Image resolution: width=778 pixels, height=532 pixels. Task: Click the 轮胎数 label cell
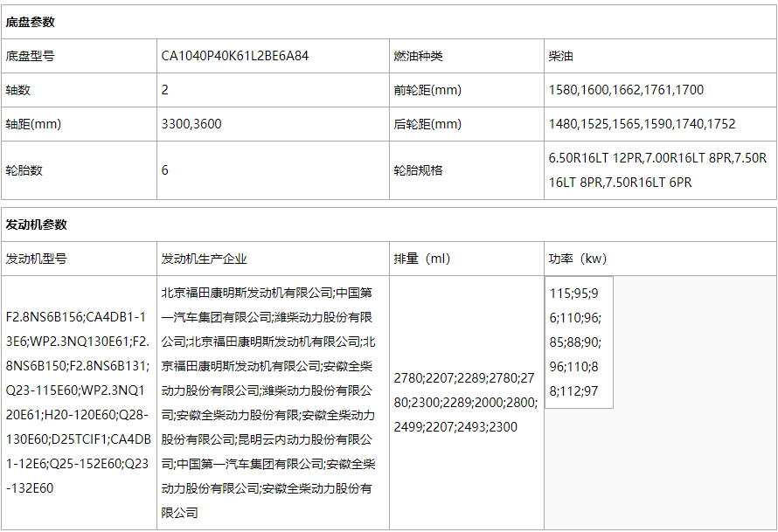(x=79, y=170)
